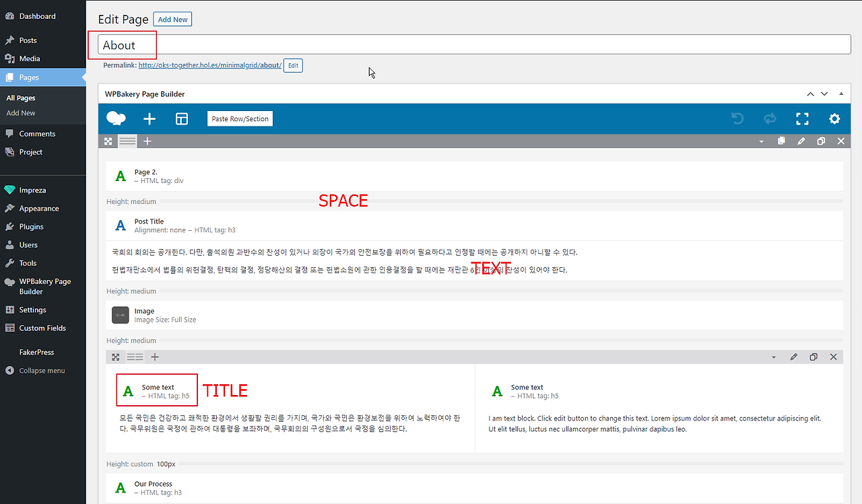Open the All Pages submenu
Screen dimensions: 862x504
coord(21,98)
